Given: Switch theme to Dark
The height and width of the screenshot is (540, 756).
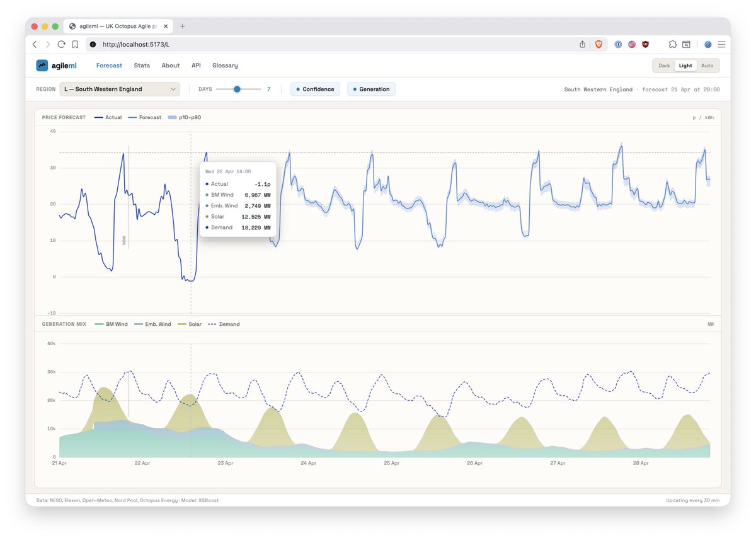Looking at the screenshot, I should [x=664, y=66].
